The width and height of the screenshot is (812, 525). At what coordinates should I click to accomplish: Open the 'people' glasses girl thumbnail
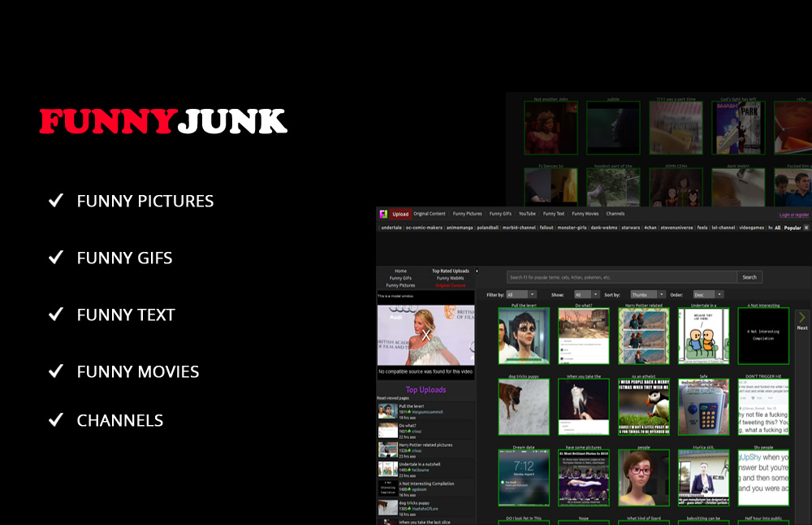pyautogui.click(x=644, y=478)
